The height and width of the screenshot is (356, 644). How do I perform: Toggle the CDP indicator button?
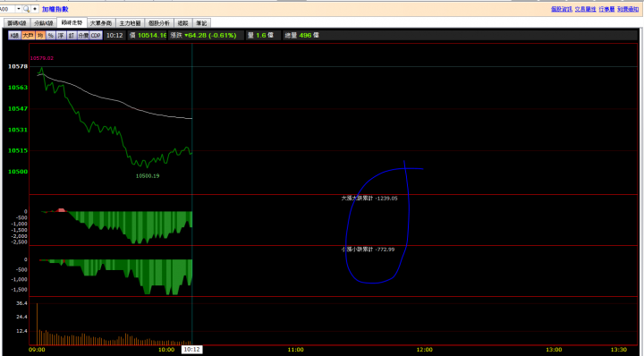click(x=96, y=36)
